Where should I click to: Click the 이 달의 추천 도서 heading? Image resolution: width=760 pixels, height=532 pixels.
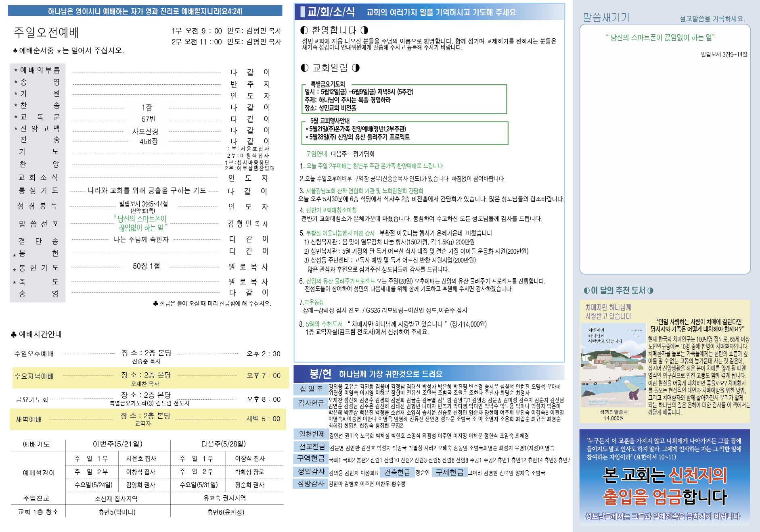618,290
